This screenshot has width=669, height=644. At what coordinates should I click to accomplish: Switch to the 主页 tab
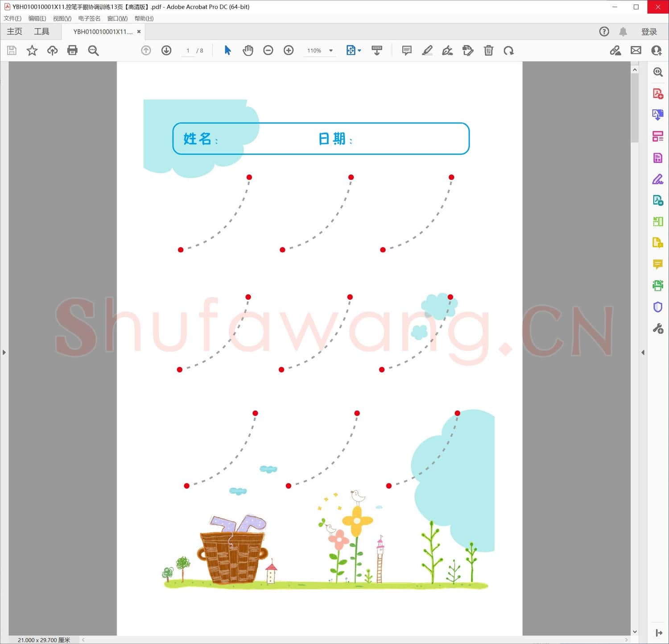click(14, 32)
